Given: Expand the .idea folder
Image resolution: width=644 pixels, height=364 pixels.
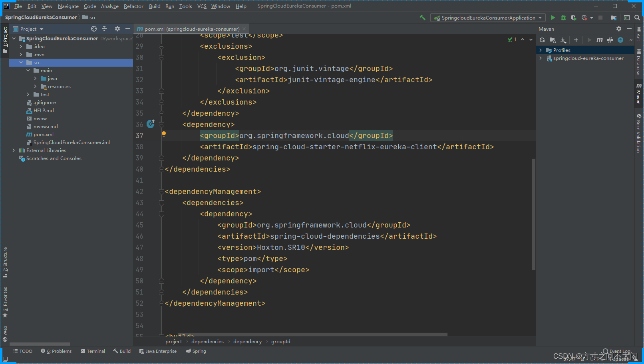Looking at the screenshot, I should [x=21, y=47].
